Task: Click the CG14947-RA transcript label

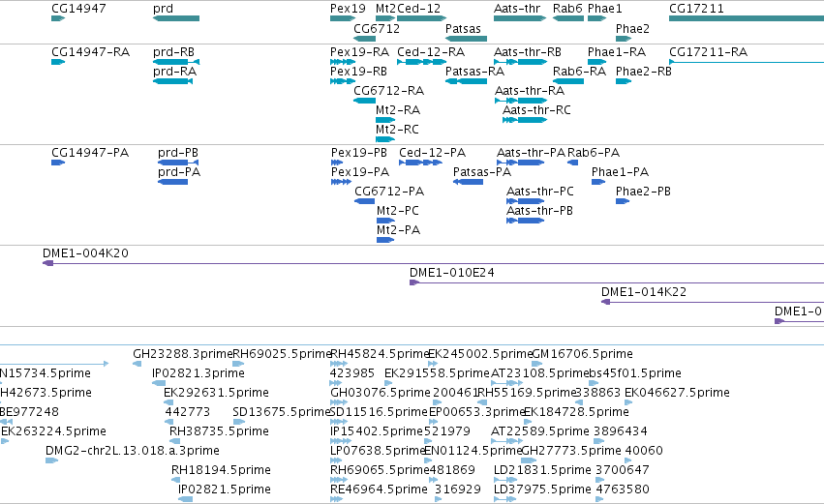Action: pyautogui.click(x=90, y=52)
